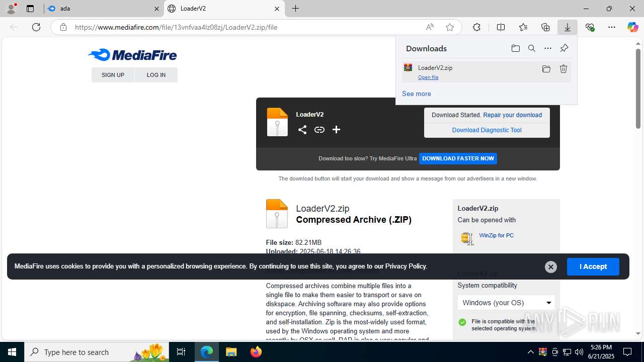Toggle Split screen view

[x=501, y=27]
